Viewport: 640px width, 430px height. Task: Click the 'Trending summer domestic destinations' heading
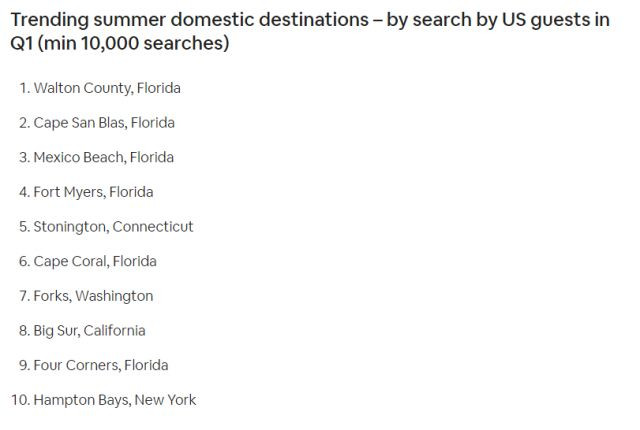(189, 20)
